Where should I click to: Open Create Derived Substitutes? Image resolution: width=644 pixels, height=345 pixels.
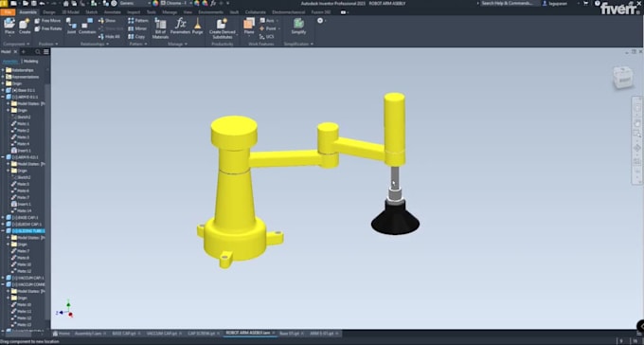(x=223, y=28)
